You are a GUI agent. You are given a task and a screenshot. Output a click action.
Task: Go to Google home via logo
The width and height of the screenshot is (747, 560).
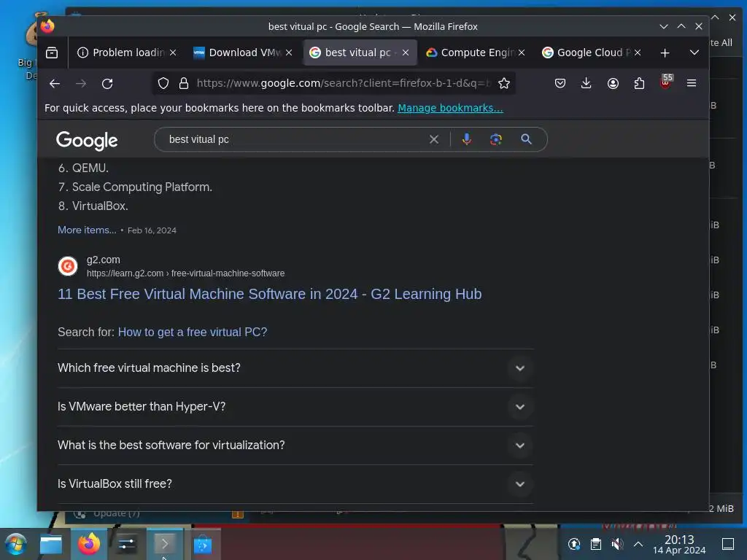pos(87,141)
